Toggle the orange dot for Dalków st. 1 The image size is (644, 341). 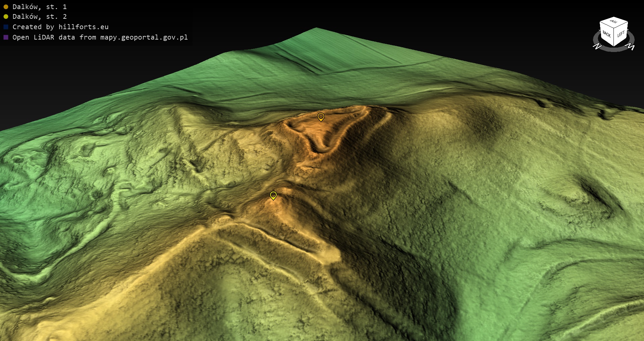(6, 7)
